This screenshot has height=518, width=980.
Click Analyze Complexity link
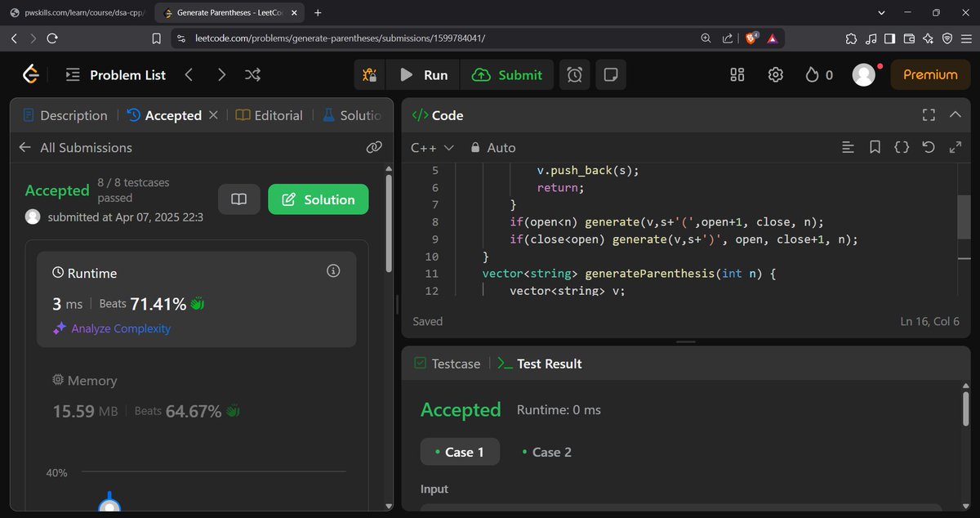[111, 328]
